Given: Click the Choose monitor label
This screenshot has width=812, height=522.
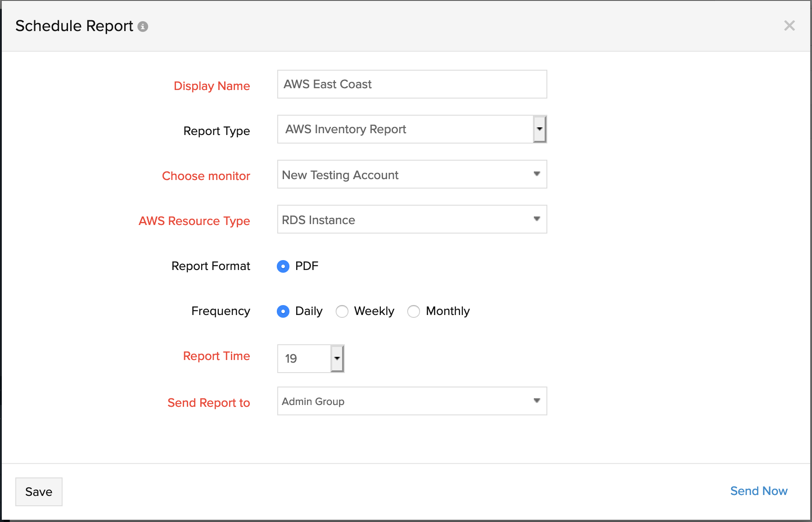Looking at the screenshot, I should (x=206, y=176).
